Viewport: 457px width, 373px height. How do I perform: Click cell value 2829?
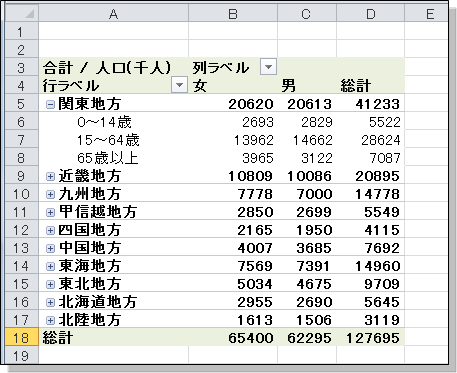click(x=317, y=122)
